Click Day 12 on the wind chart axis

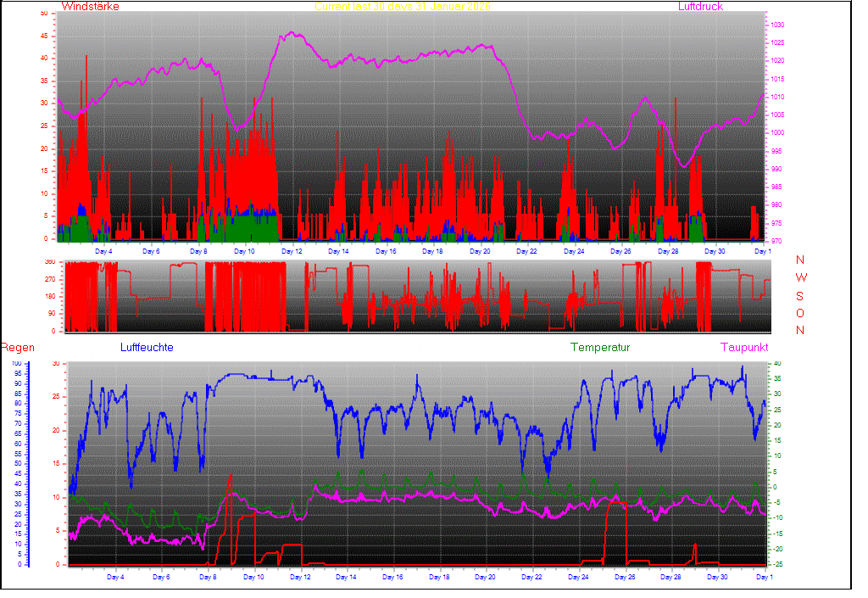[x=292, y=251]
